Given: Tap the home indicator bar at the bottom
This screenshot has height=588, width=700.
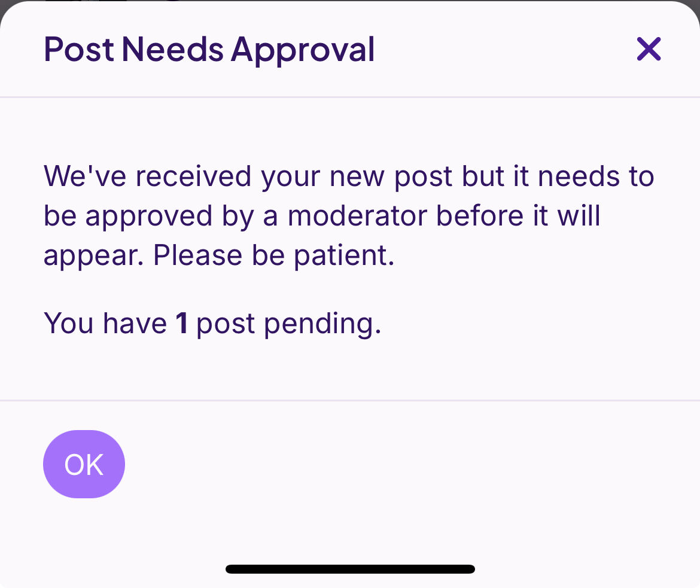Looking at the screenshot, I should [350, 569].
